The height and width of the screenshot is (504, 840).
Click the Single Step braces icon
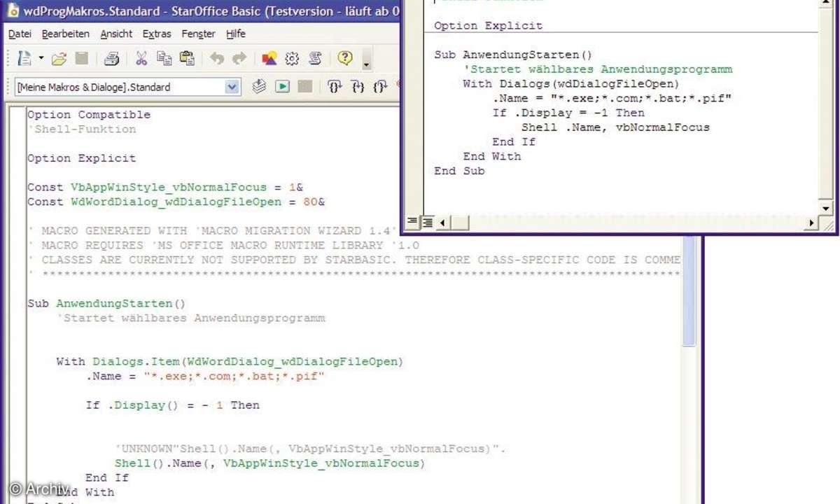[x=358, y=87]
